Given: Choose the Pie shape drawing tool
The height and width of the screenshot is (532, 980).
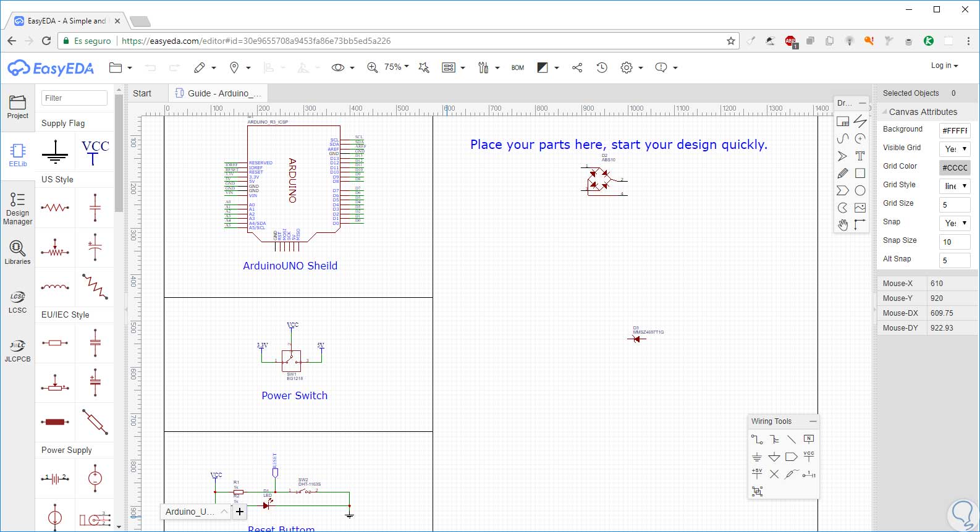Looking at the screenshot, I should pyautogui.click(x=843, y=208).
